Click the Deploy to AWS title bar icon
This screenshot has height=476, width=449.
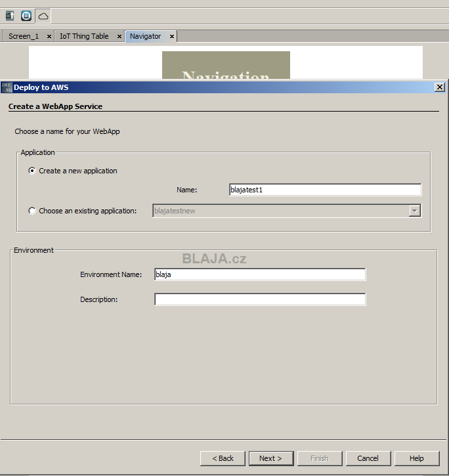pos(7,87)
